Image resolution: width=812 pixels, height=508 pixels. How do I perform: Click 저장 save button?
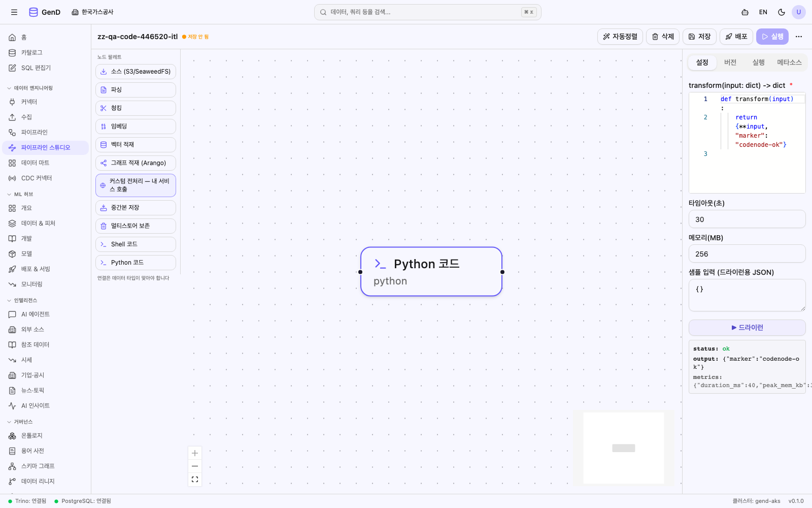click(x=699, y=37)
